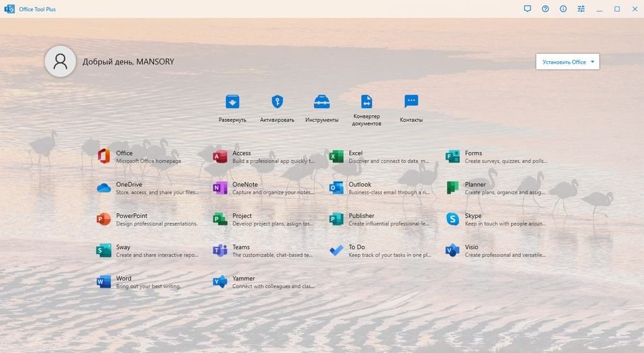Open the Office homepage icon
Screen dimensions: 644x353
pos(104,157)
